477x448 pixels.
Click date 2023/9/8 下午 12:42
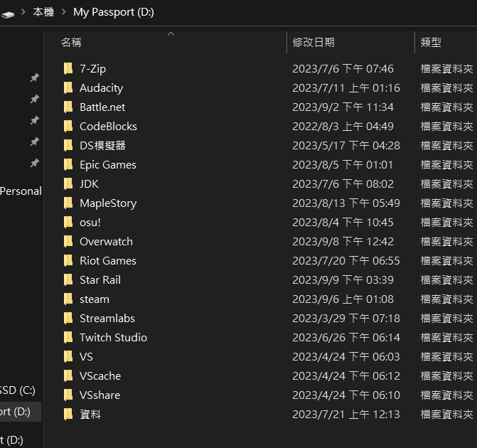click(x=343, y=241)
